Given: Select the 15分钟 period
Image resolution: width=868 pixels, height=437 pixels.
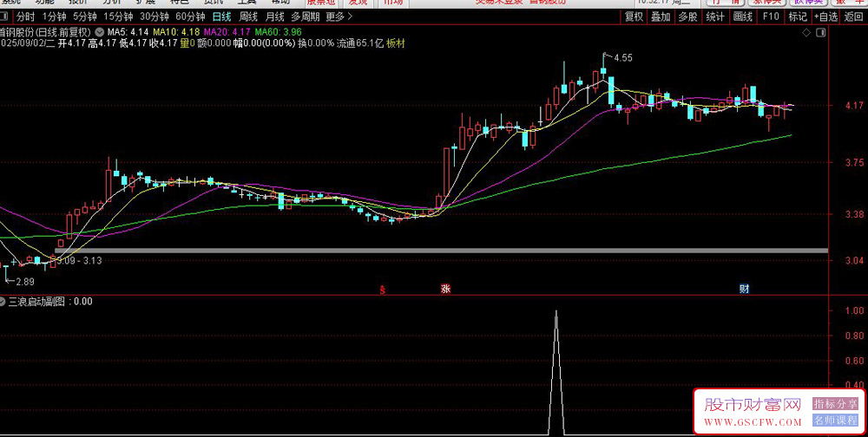Looking at the screenshot, I should (118, 16).
